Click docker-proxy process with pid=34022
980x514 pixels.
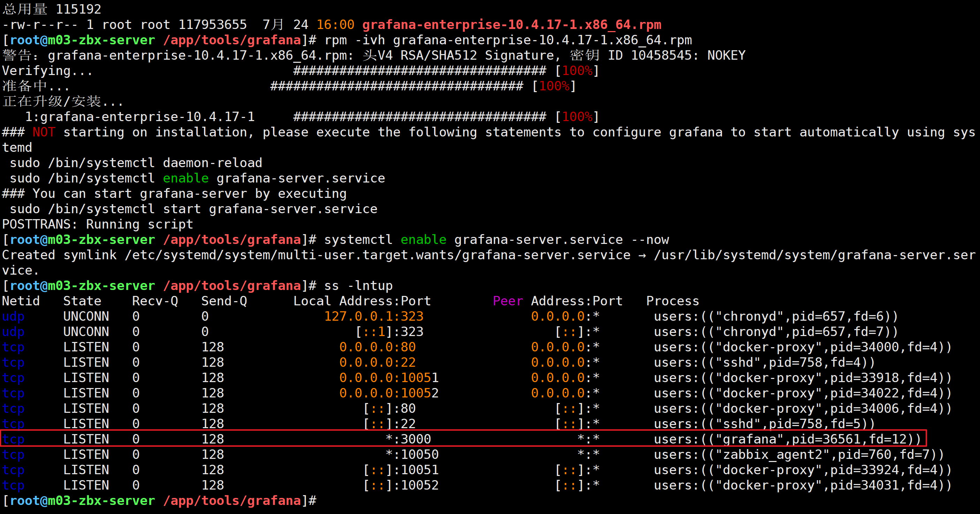(x=803, y=393)
